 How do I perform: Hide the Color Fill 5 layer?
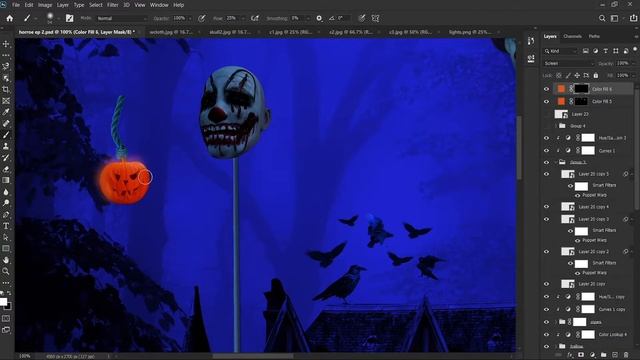pyautogui.click(x=547, y=101)
